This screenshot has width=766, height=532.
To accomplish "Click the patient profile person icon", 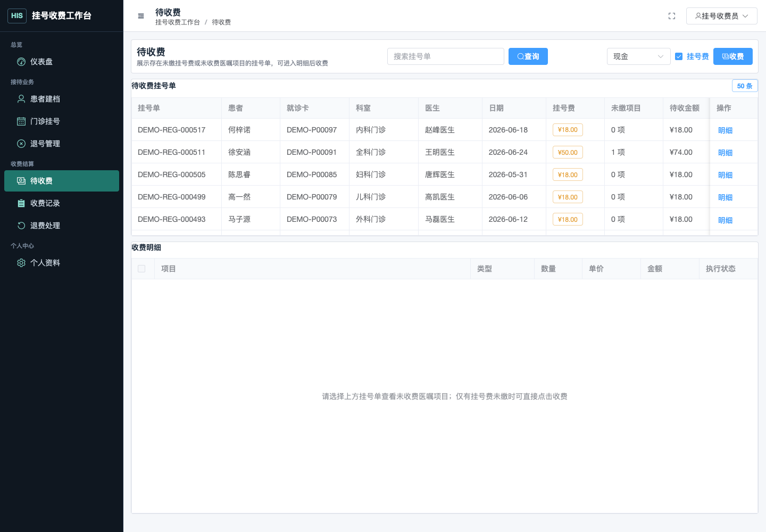I will (x=21, y=99).
